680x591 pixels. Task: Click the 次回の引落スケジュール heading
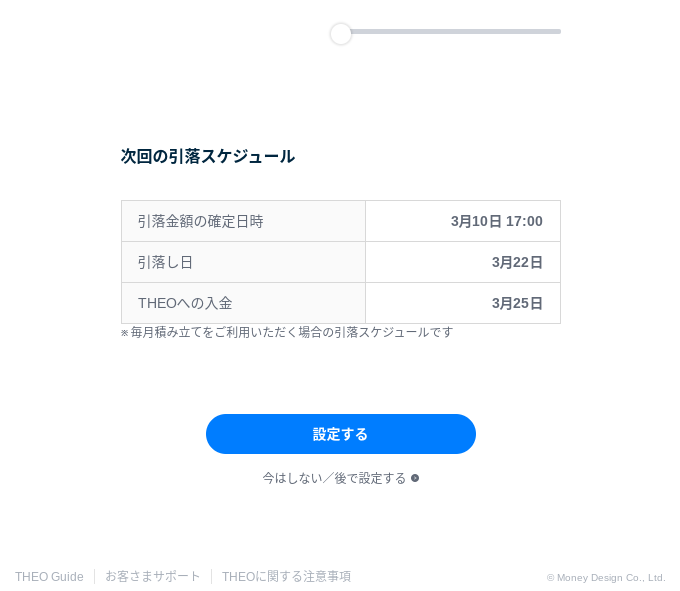pyautogui.click(x=208, y=156)
